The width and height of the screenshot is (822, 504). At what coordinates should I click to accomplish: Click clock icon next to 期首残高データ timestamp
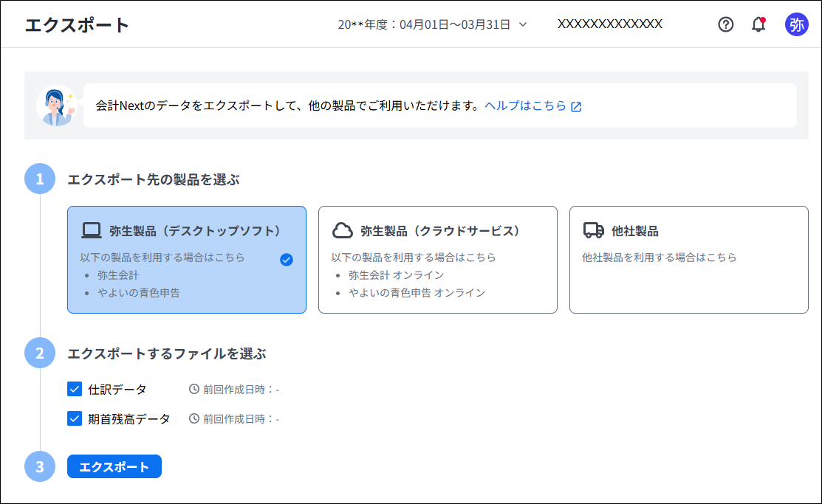pyautogui.click(x=194, y=418)
